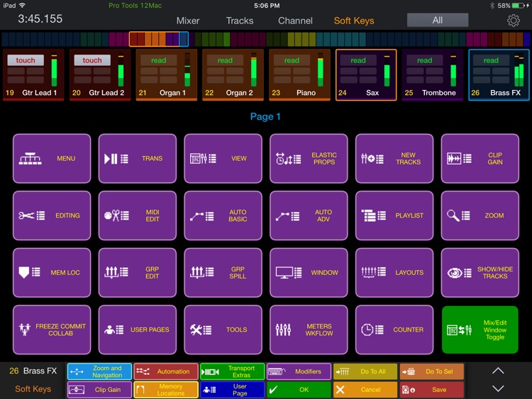Open the USER PAGES soft key
The image size is (532, 399).
138,330
